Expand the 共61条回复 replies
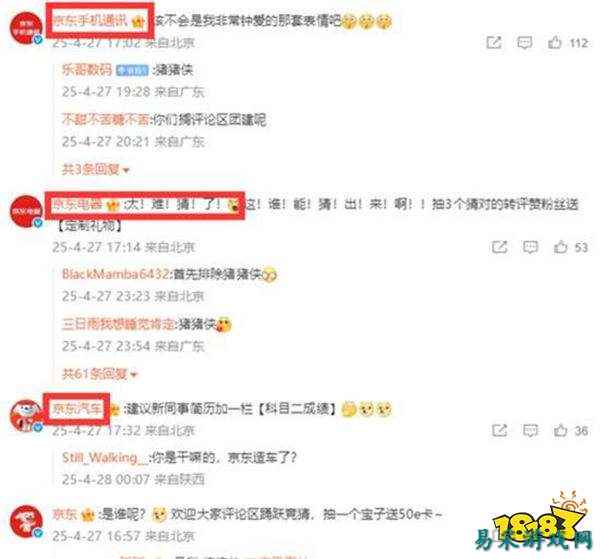This screenshot has height=559, width=600. (x=99, y=373)
